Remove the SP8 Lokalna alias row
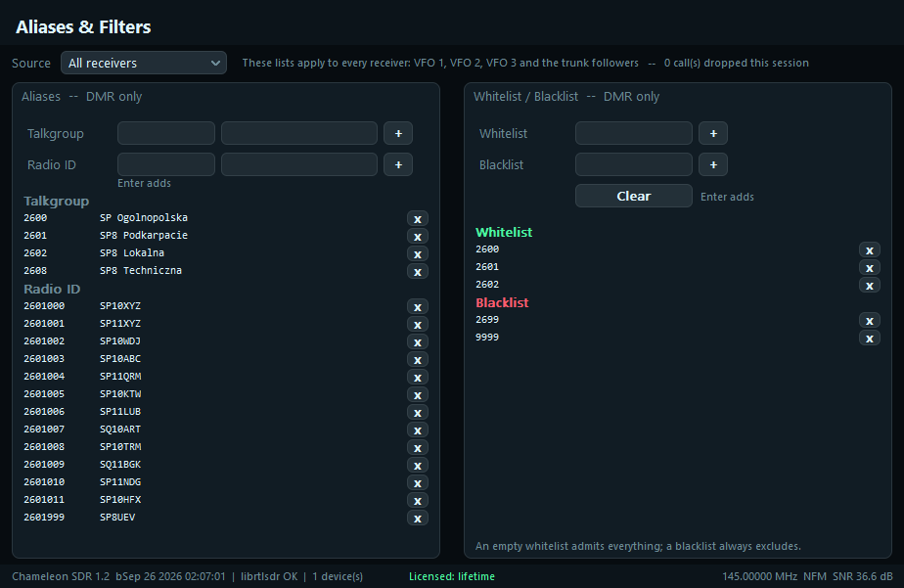Screen dimensions: 904x588 (418, 253)
